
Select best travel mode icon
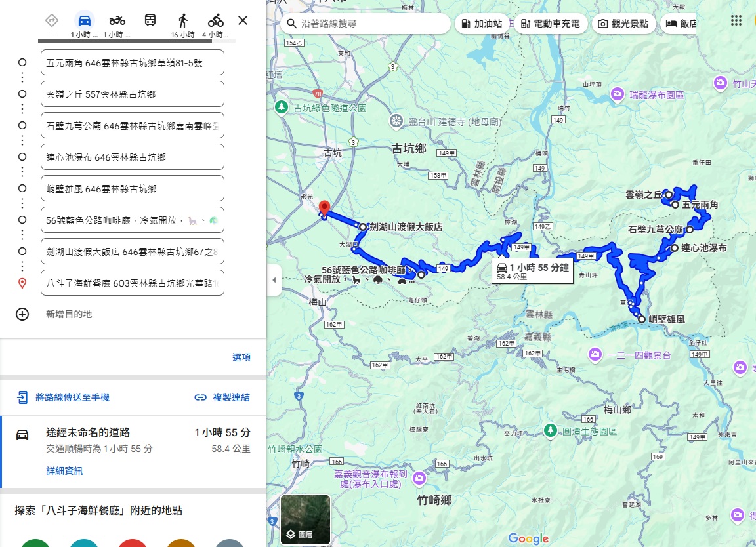[52, 20]
